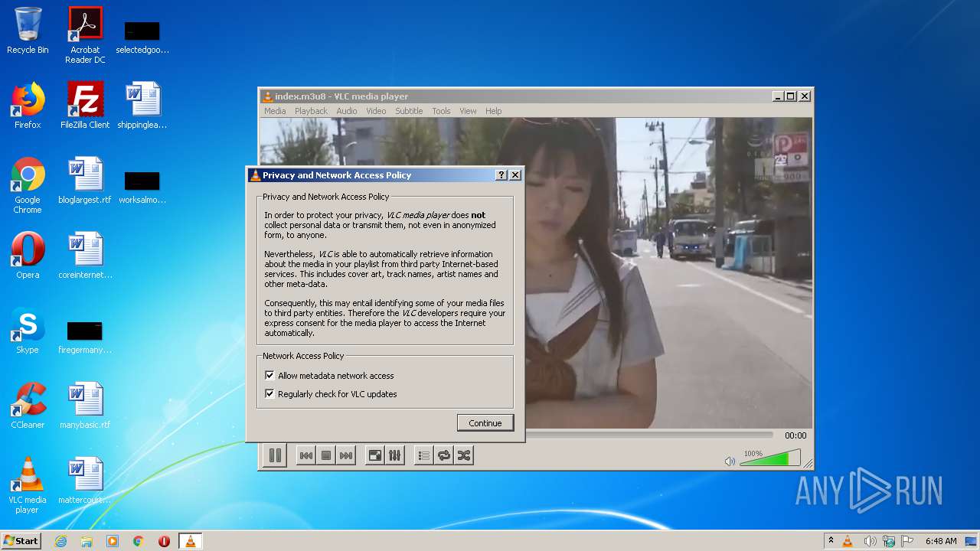Viewport: 980px width, 551px height.
Task: Select the selectedgoo desktop file
Action: point(142,37)
